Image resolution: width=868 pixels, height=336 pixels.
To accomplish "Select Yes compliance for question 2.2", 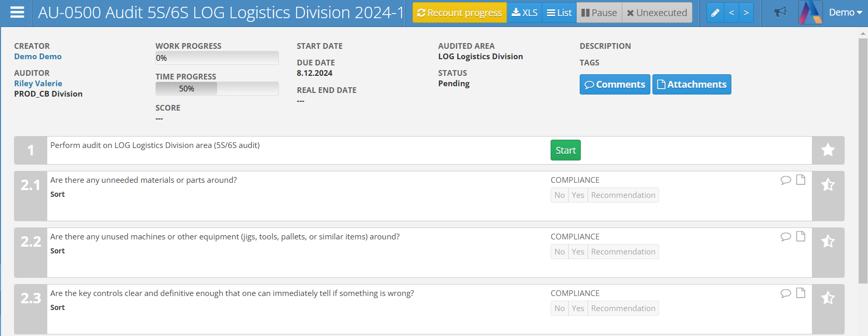I will click(578, 252).
